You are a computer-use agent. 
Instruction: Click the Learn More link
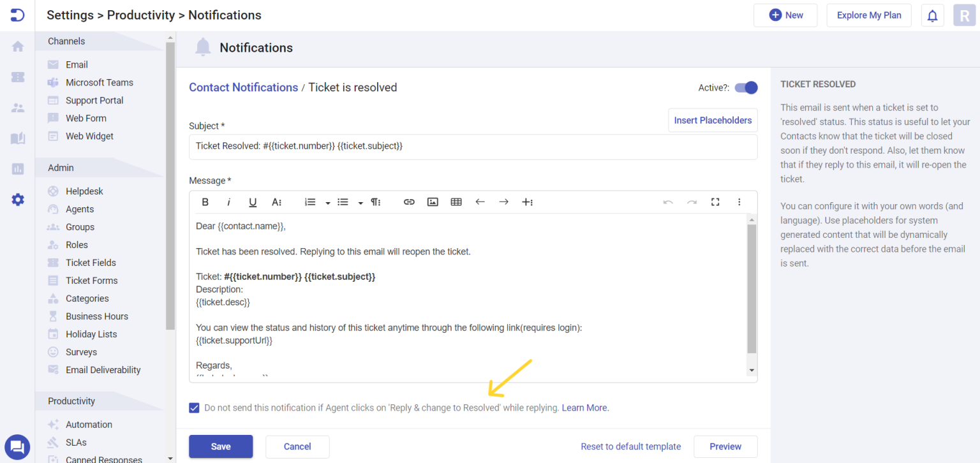pos(584,408)
